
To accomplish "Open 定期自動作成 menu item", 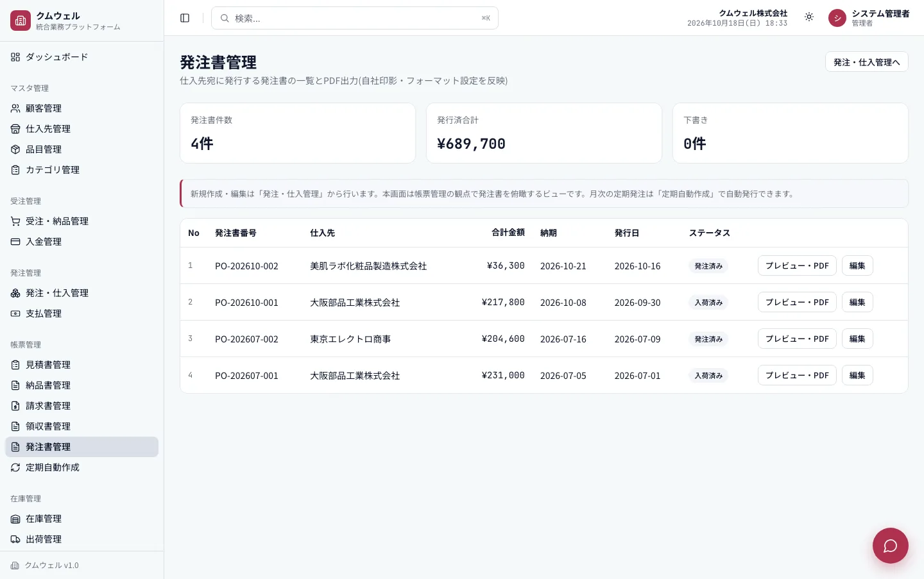I will pyautogui.click(x=81, y=467).
